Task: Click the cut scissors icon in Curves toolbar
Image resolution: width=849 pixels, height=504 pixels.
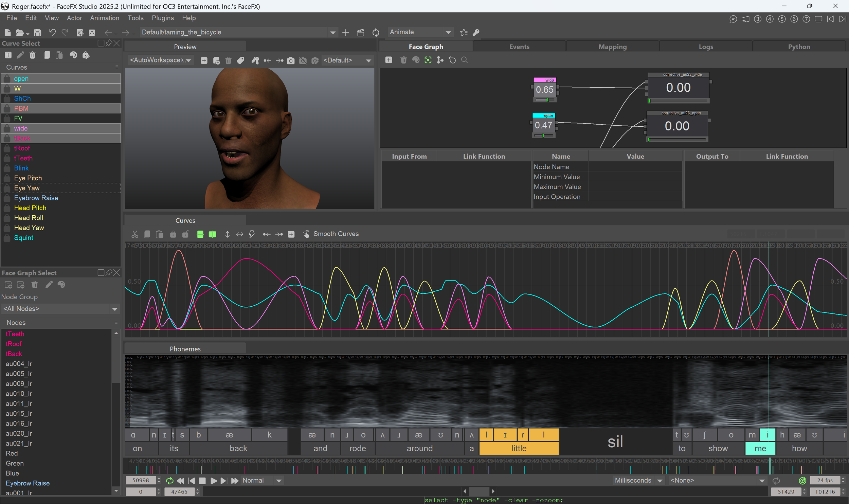Action: pos(135,234)
